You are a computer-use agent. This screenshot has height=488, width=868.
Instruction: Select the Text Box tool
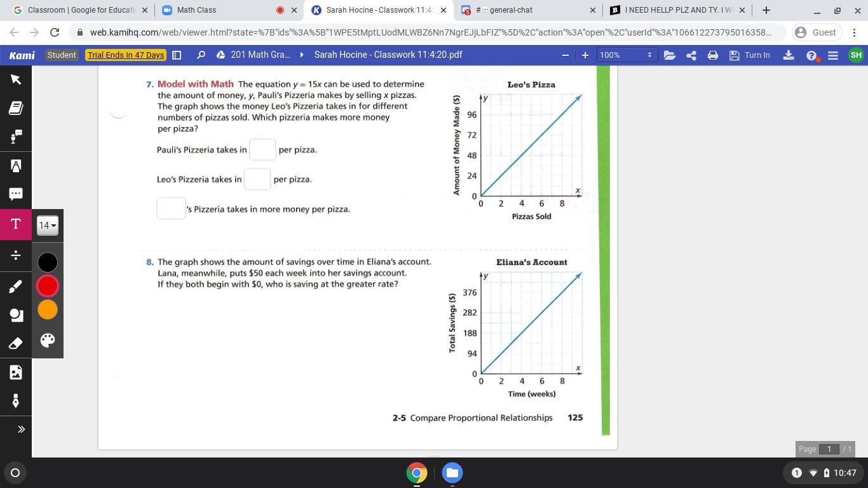click(16, 224)
